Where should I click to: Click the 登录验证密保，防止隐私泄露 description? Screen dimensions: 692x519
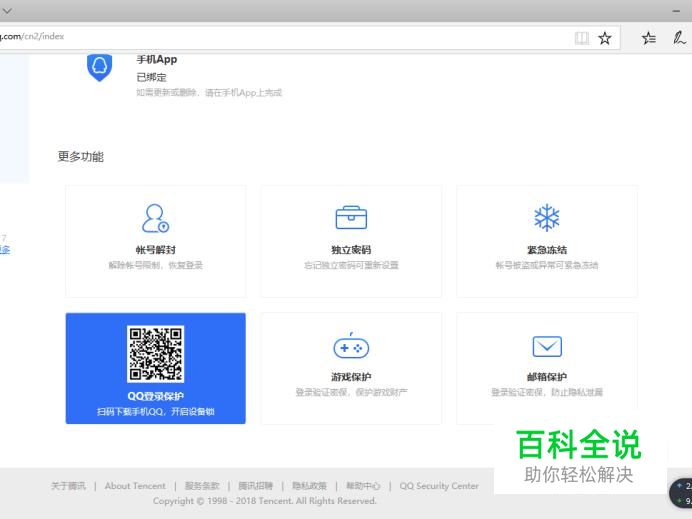pos(547,392)
